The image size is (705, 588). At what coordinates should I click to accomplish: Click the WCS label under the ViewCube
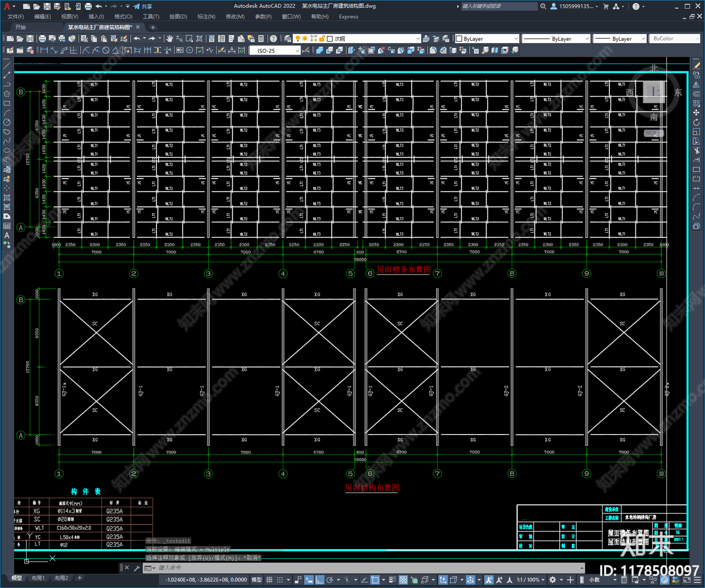(x=651, y=133)
